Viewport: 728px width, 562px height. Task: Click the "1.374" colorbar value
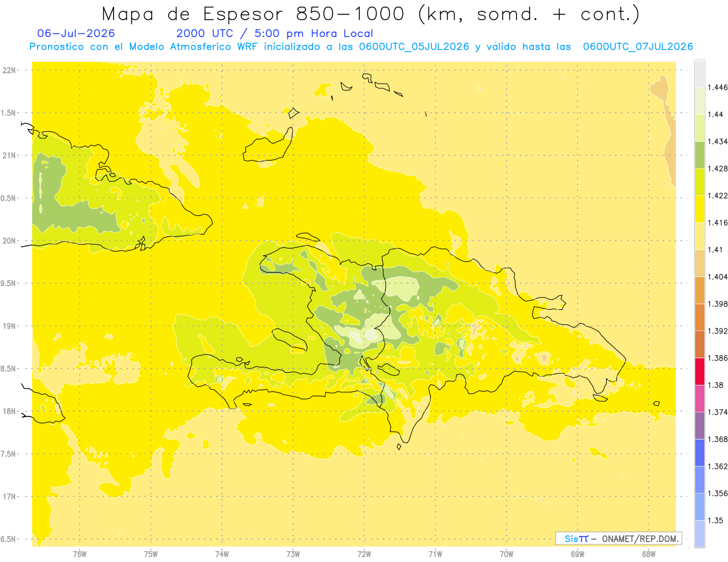[x=718, y=412]
